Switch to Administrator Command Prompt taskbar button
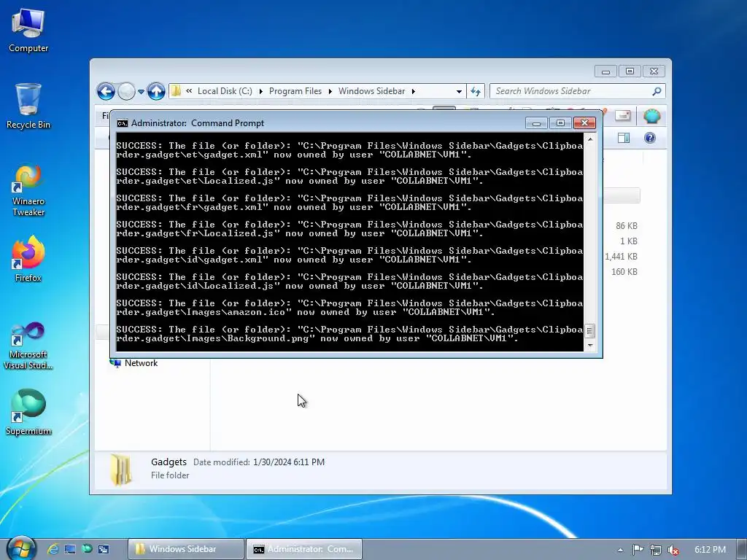Viewport: 747px width, 560px height. point(304,549)
